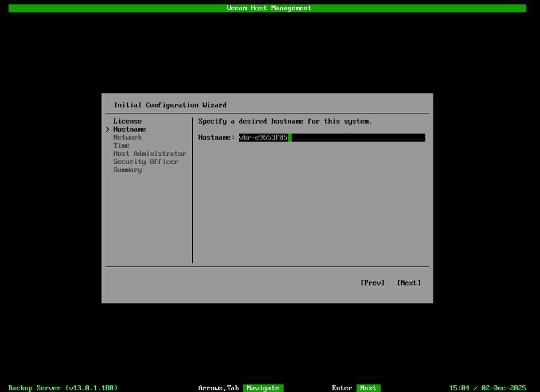Select the Hostname step in the sidebar
This screenshot has width=540, height=392.
(x=129, y=129)
